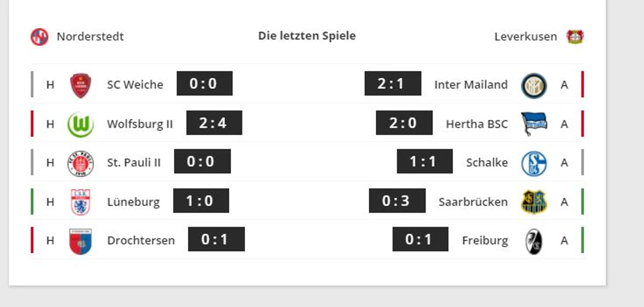The image size is (644, 307).
Task: Go to the Leverkusen team page
Action: tap(525, 36)
